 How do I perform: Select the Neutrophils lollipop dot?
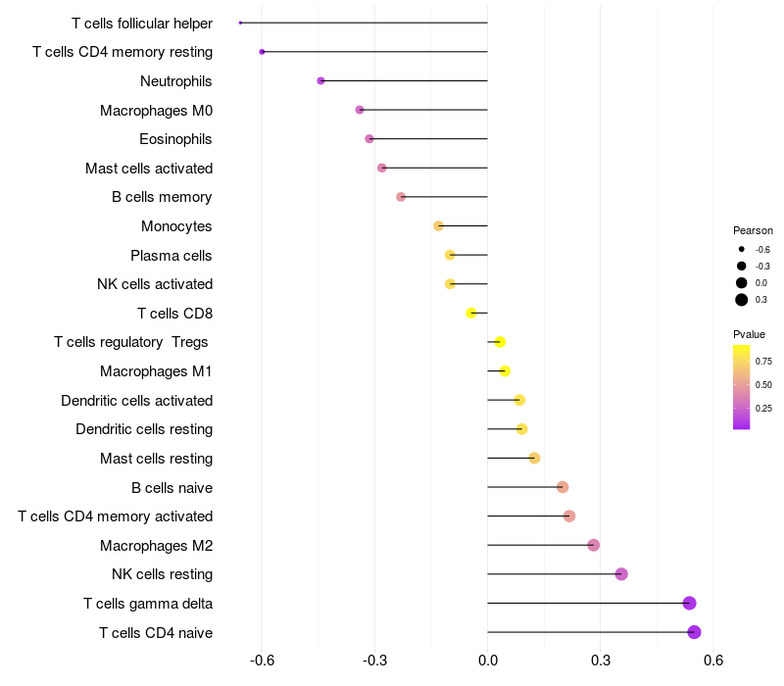point(321,81)
